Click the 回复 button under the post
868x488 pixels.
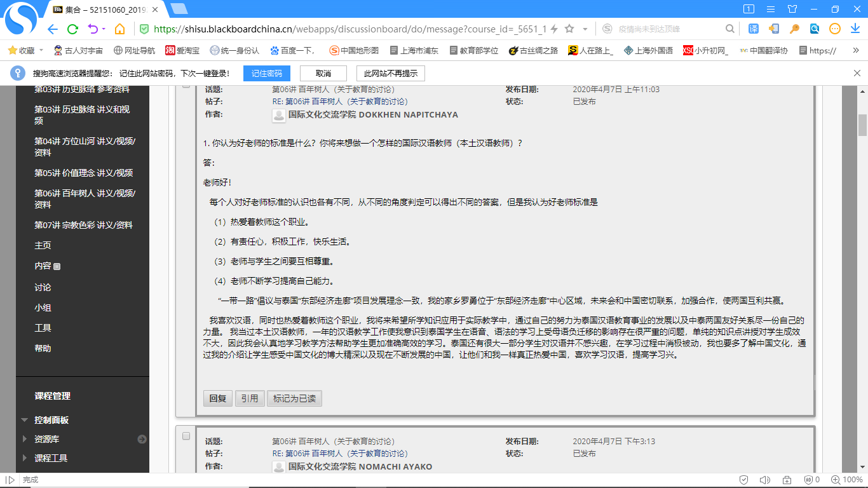217,398
